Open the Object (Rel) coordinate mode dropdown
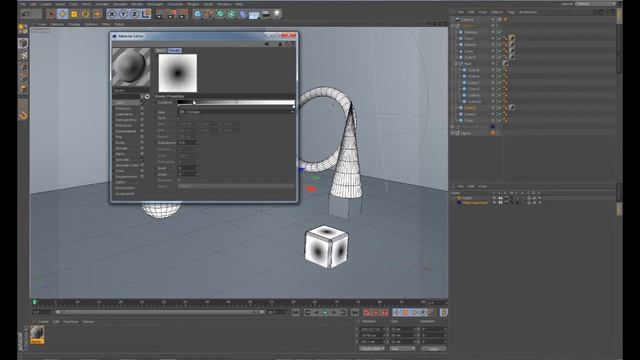This screenshot has height=360, width=640. coord(372,349)
